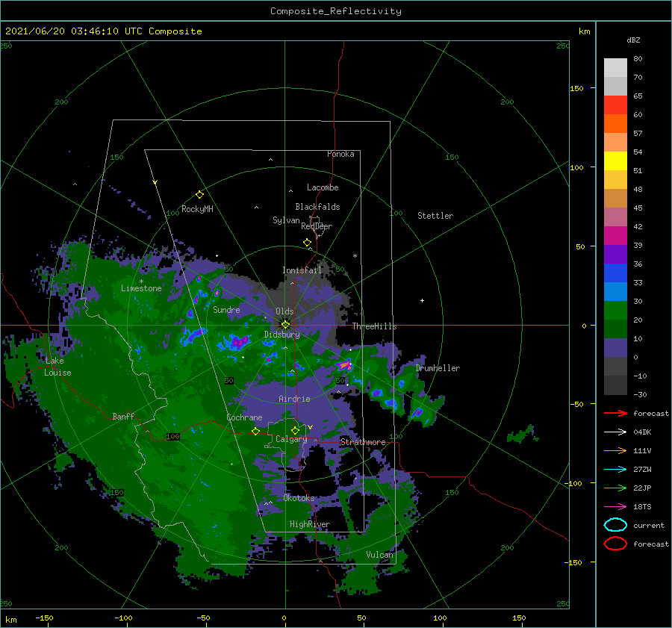
Task: Click the yellow diamond marker above Calgary
Action: pyautogui.click(x=295, y=430)
